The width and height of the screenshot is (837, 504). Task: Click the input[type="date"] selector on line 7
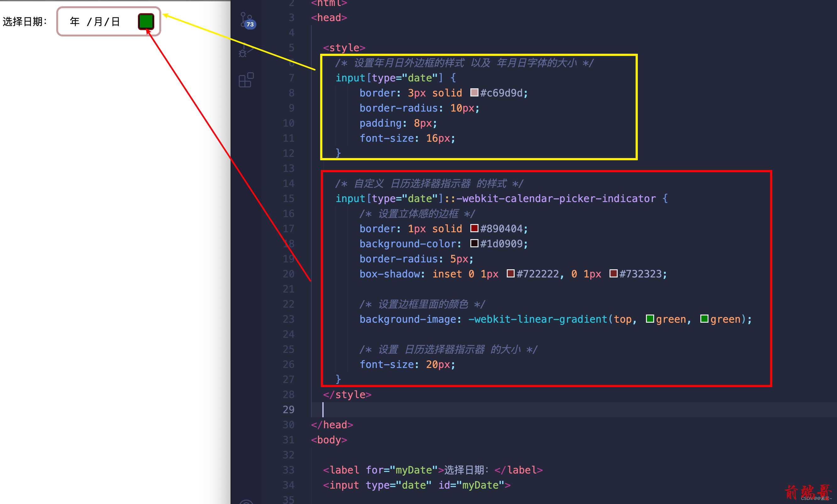[390, 78]
